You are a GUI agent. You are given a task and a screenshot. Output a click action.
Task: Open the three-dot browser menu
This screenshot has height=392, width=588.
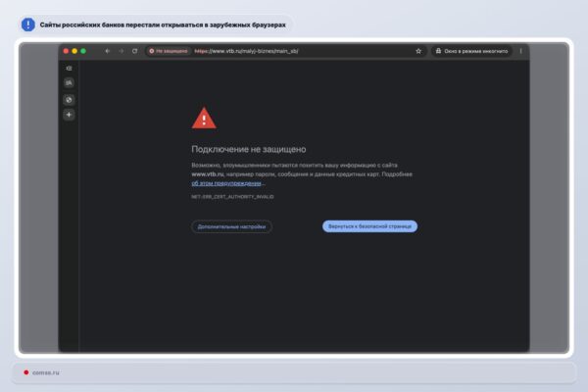tap(520, 51)
